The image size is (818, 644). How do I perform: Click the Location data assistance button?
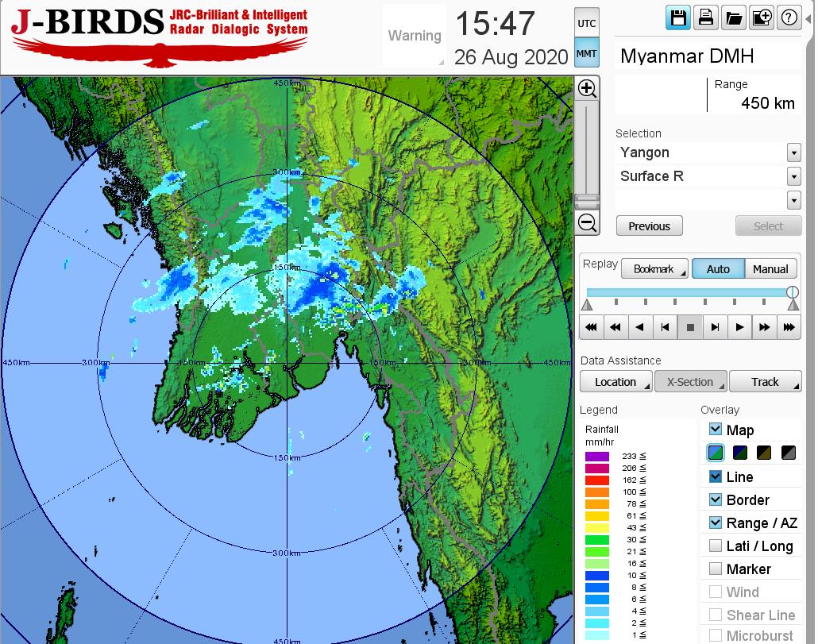point(615,382)
